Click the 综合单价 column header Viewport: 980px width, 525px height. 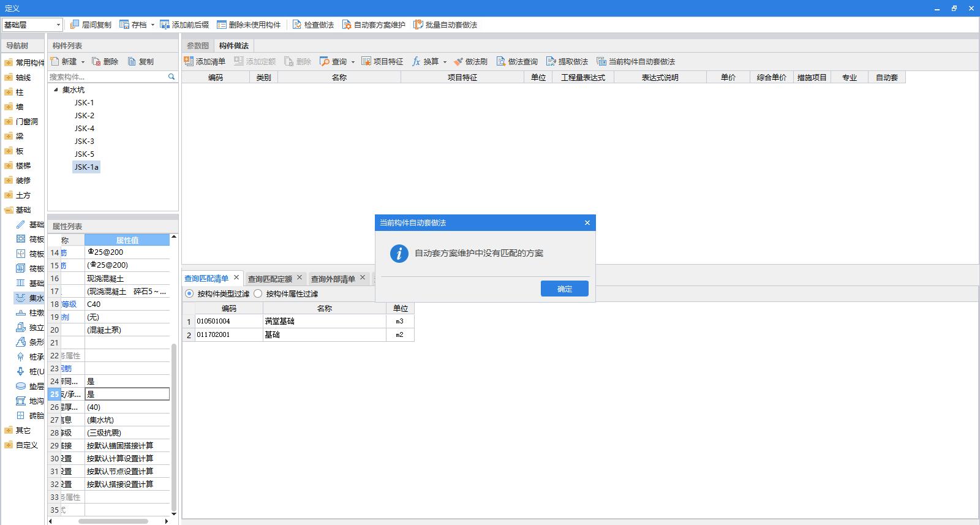tap(771, 77)
